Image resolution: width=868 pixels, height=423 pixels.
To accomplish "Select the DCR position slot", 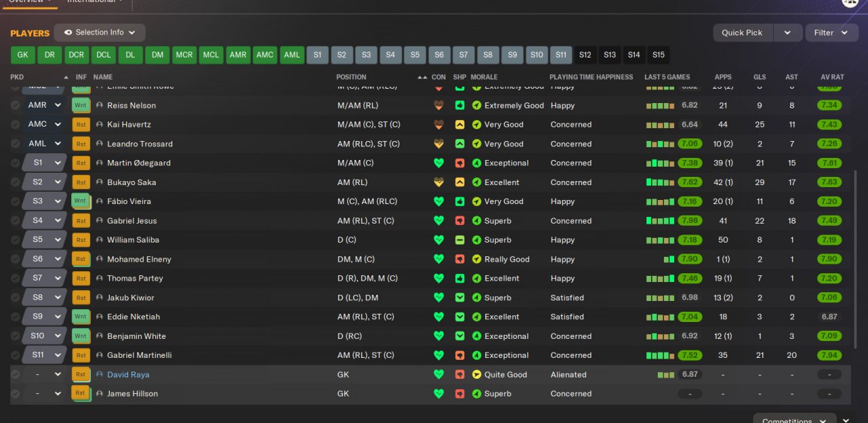I will 77,55.
